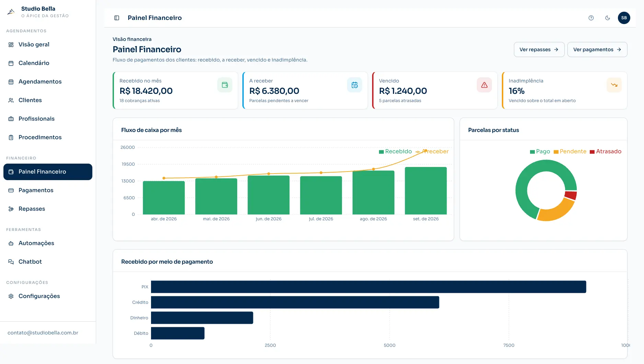Image resolution: width=644 pixels, height=364 pixels.
Task: Click the R$ 6.380,00 receivable amount
Action: tap(274, 91)
